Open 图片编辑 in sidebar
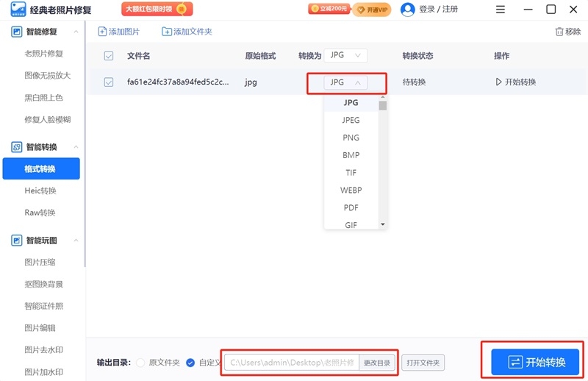The height and width of the screenshot is (381, 588). pos(40,328)
